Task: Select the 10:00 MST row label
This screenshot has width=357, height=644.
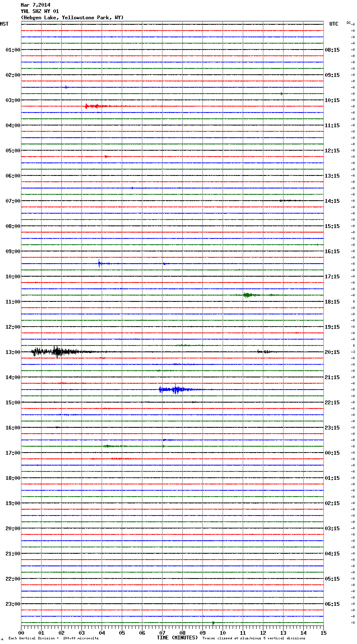Action: pyautogui.click(x=13, y=277)
